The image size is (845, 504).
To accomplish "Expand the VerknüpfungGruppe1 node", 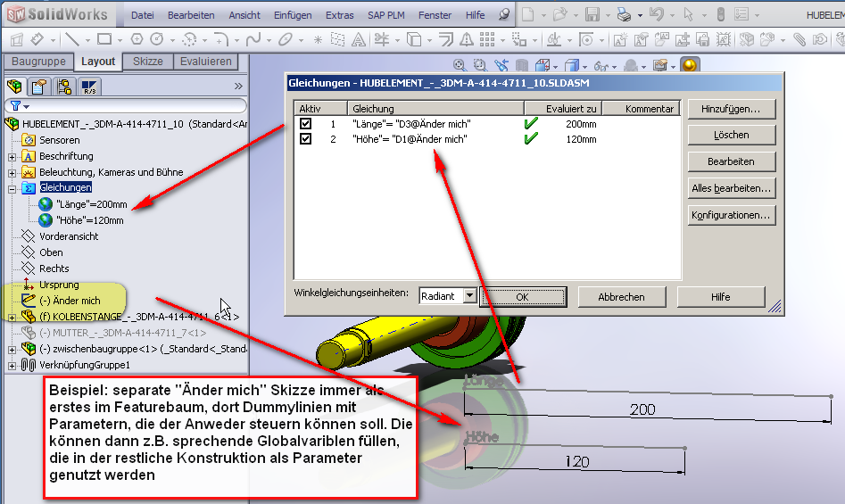I will [x=12, y=366].
